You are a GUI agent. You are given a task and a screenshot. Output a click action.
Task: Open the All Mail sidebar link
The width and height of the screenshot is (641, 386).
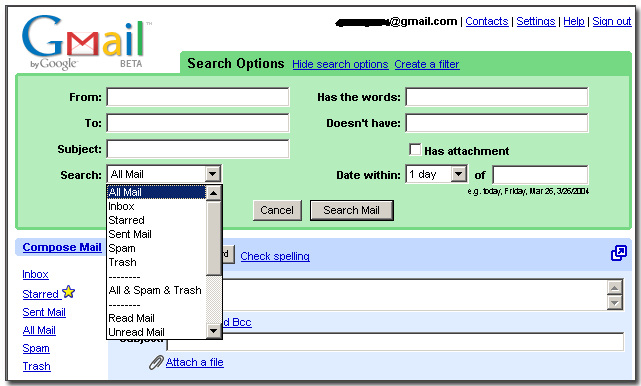coord(39,330)
